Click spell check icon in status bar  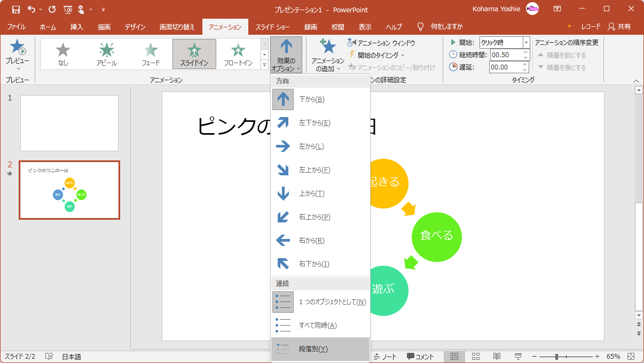pyautogui.click(x=49, y=357)
